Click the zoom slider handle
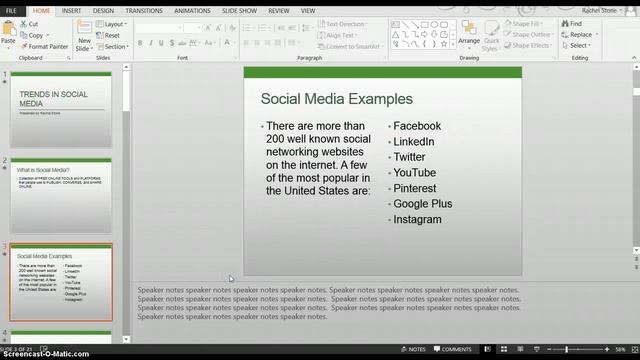Viewport: 640px width, 360px height. (x=567, y=349)
